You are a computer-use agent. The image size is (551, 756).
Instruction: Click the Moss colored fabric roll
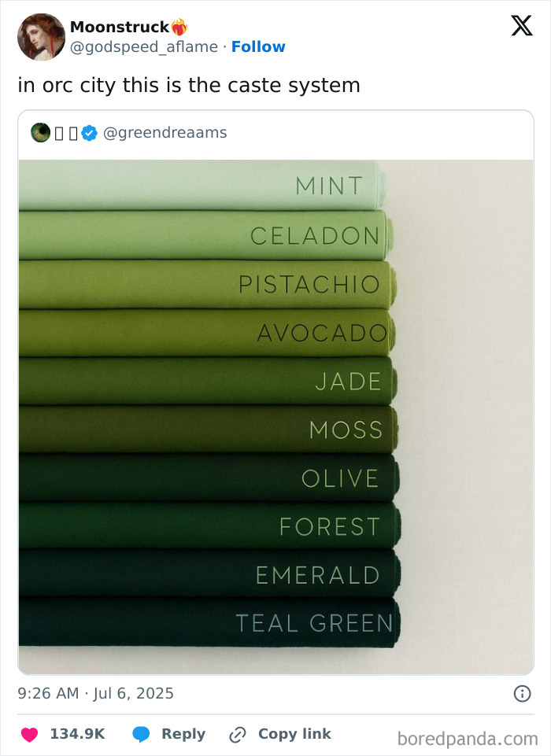pyautogui.click(x=197, y=430)
